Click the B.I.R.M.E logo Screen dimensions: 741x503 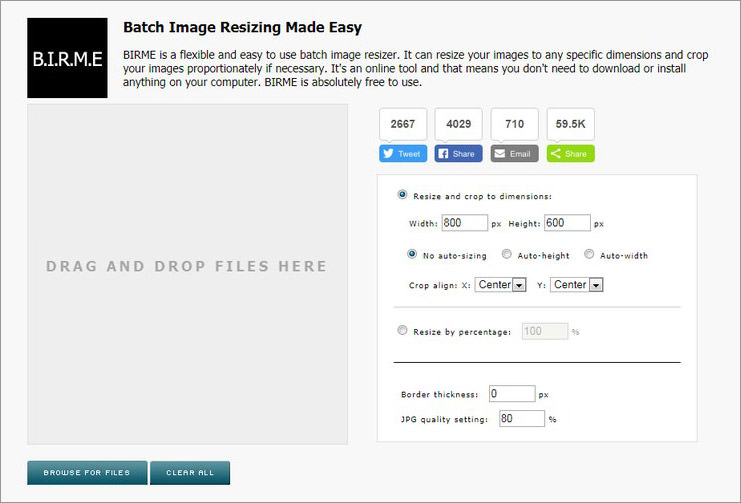(67, 58)
